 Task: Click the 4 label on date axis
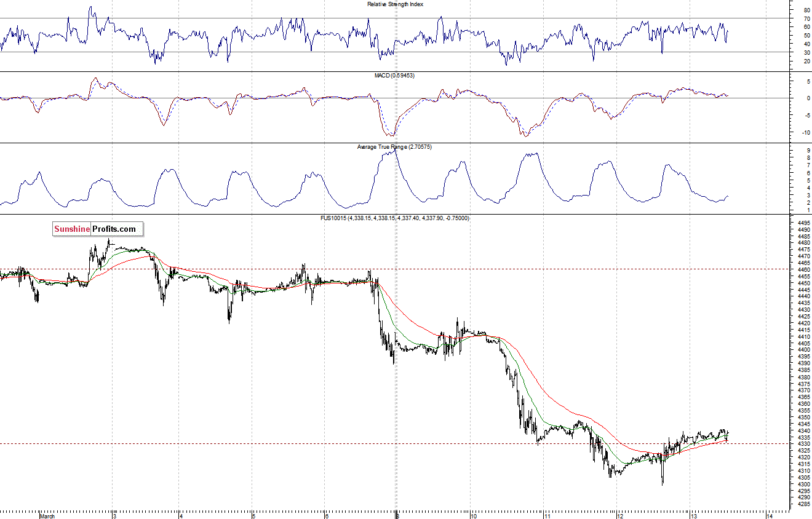tap(181, 516)
